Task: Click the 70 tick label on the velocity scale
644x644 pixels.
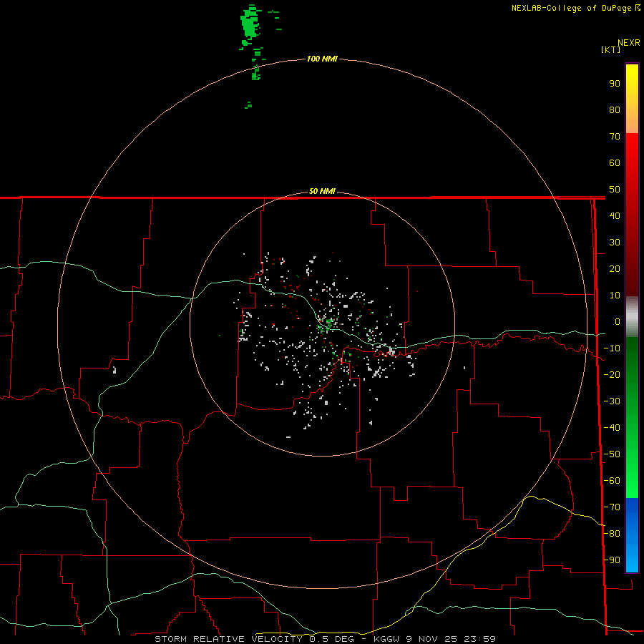Action: point(615,137)
